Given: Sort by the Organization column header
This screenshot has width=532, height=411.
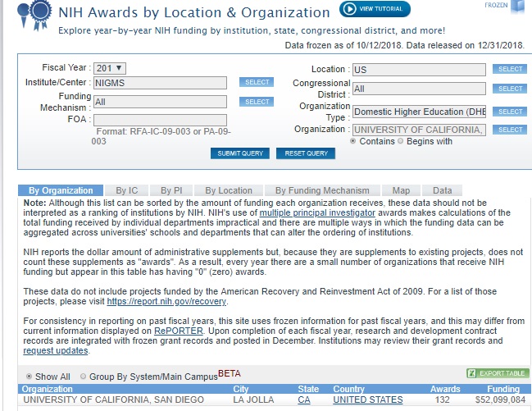Looking at the screenshot, I should point(48,389).
